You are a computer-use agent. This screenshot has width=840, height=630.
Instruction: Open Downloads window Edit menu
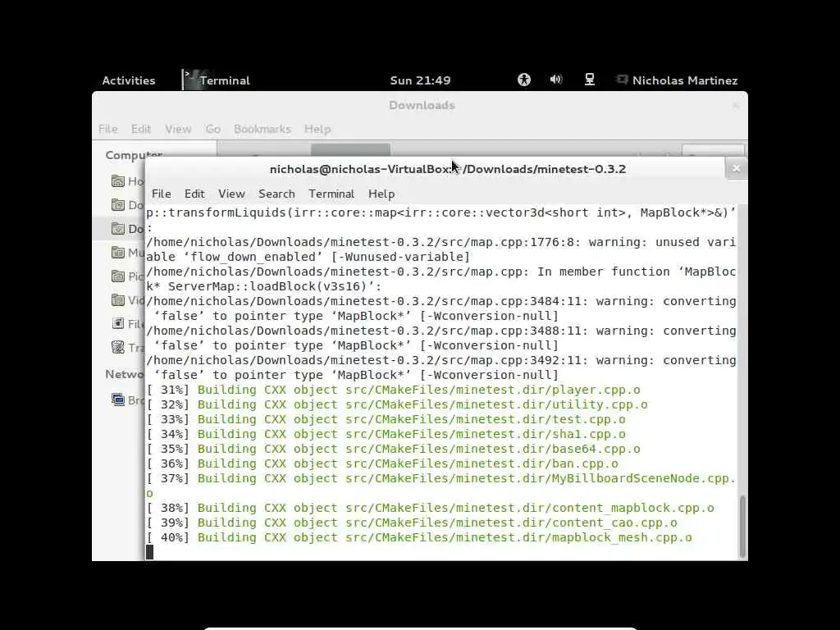[141, 129]
